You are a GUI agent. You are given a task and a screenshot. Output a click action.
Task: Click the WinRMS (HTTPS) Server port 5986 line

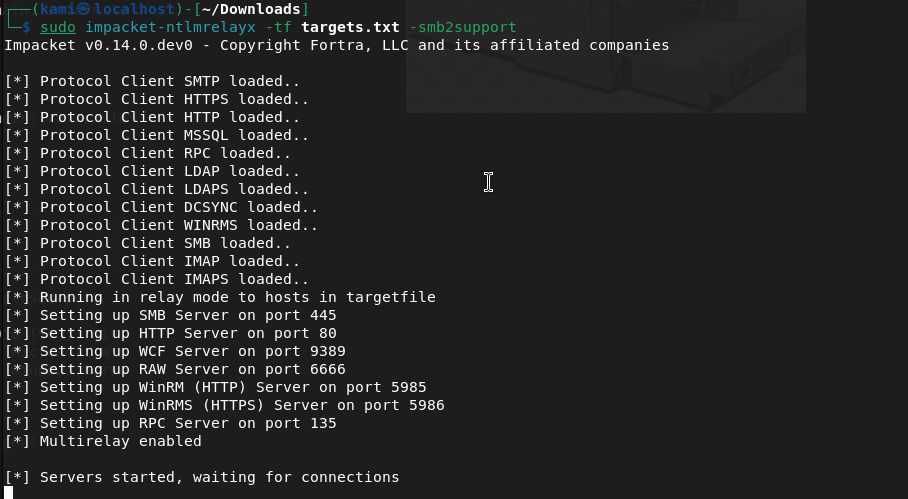tap(225, 405)
